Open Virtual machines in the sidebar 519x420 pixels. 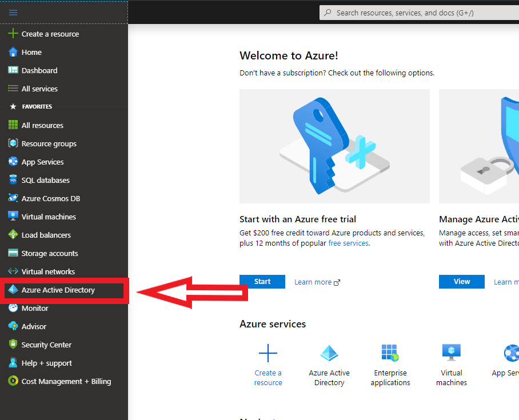49,217
